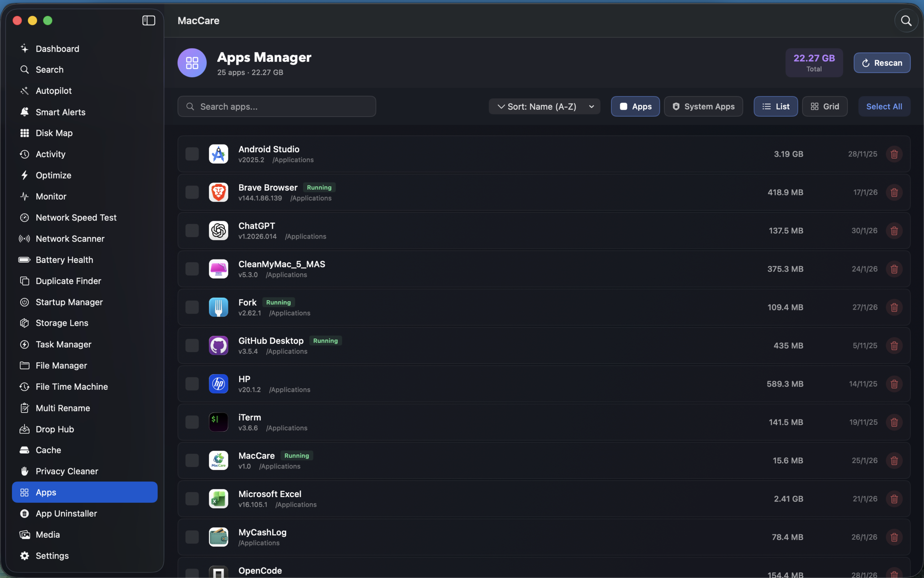Click the HP app logo icon
The image size is (924, 578).
pos(218,384)
